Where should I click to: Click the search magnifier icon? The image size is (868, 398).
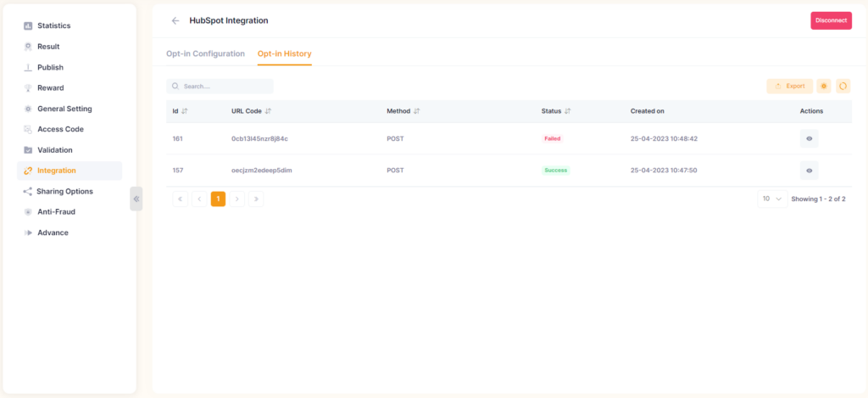coord(175,87)
